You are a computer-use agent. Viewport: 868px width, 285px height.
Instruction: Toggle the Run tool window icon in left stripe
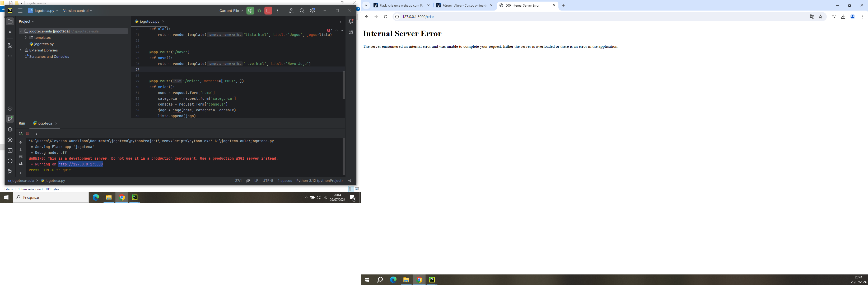coord(10,119)
